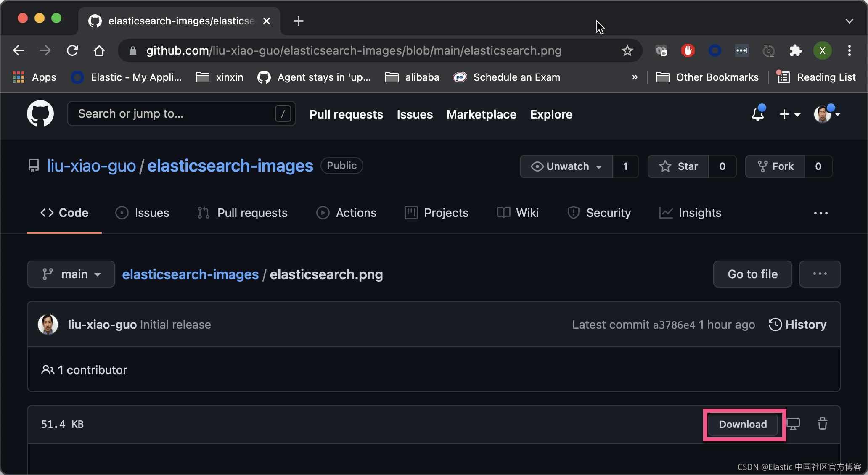Open commit author liu-xiao-guo link
The height and width of the screenshot is (475, 868).
click(102, 325)
